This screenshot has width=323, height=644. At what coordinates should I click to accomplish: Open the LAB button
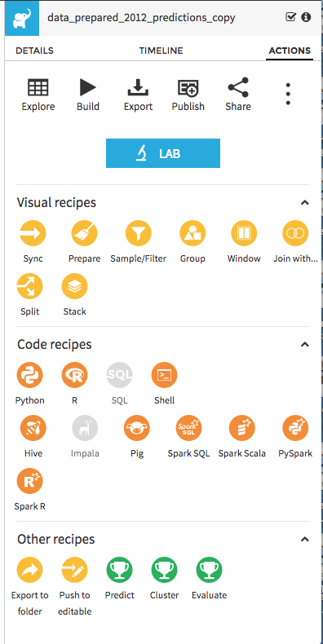click(x=163, y=153)
